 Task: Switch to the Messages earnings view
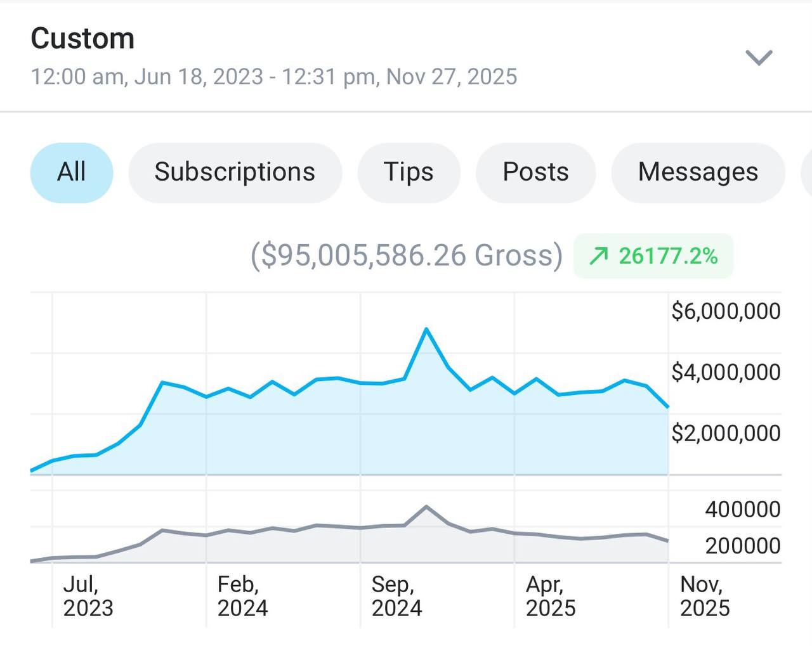[698, 172]
